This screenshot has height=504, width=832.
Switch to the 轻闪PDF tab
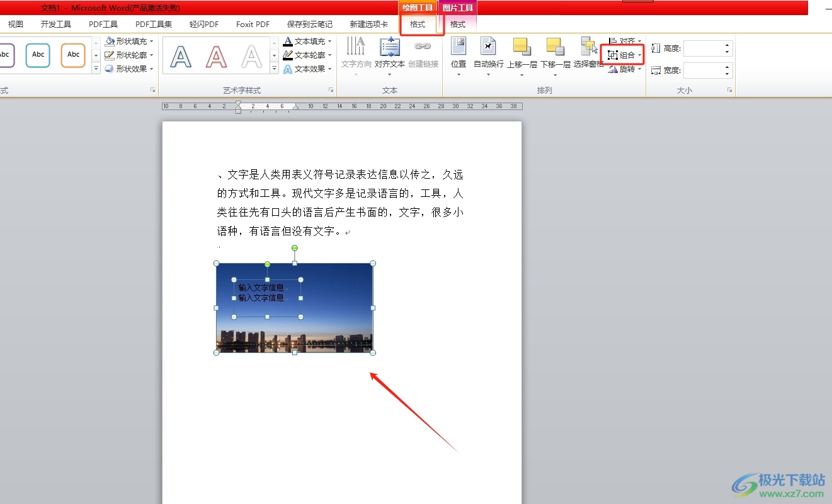[204, 25]
